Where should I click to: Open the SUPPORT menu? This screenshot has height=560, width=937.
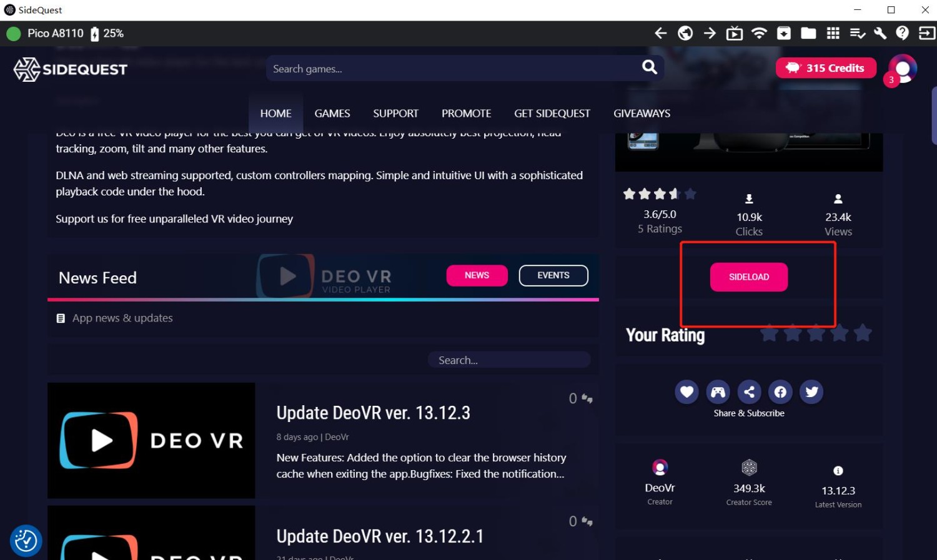click(395, 113)
